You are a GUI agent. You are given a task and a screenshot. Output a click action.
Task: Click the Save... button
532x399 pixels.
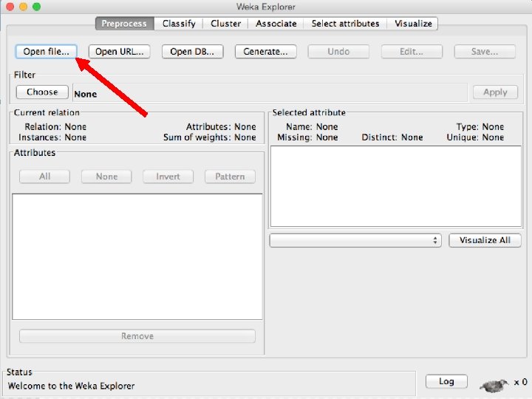(x=485, y=52)
